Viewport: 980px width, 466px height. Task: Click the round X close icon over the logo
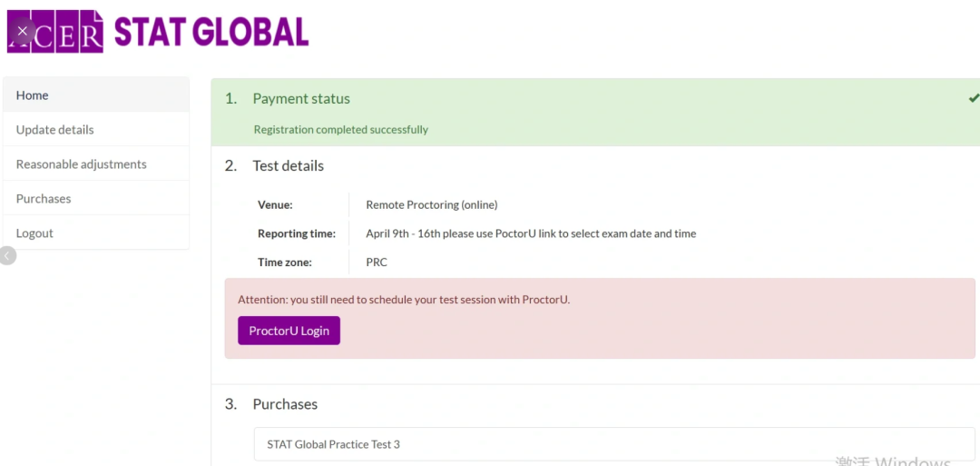click(x=23, y=31)
